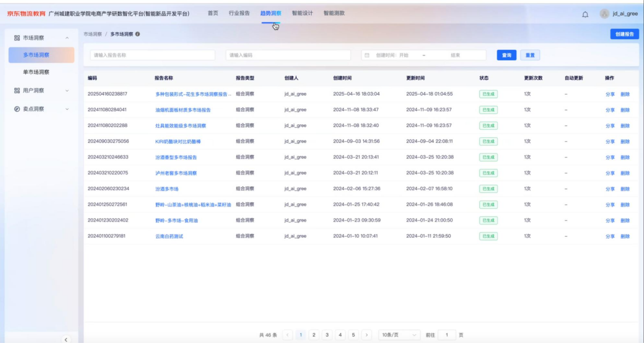Viewport: 644px width, 343px height.
Task: Click 分享 for 云南白药测试 row
Action: click(x=610, y=236)
